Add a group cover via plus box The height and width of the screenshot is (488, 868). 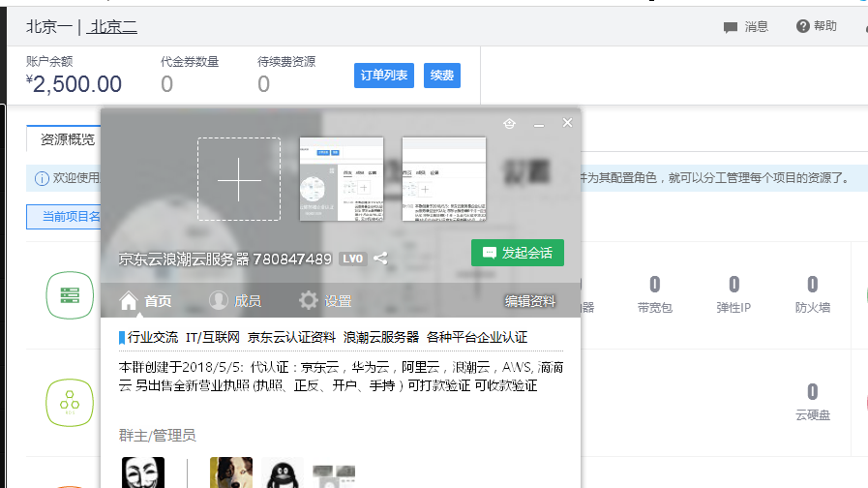[x=239, y=179]
